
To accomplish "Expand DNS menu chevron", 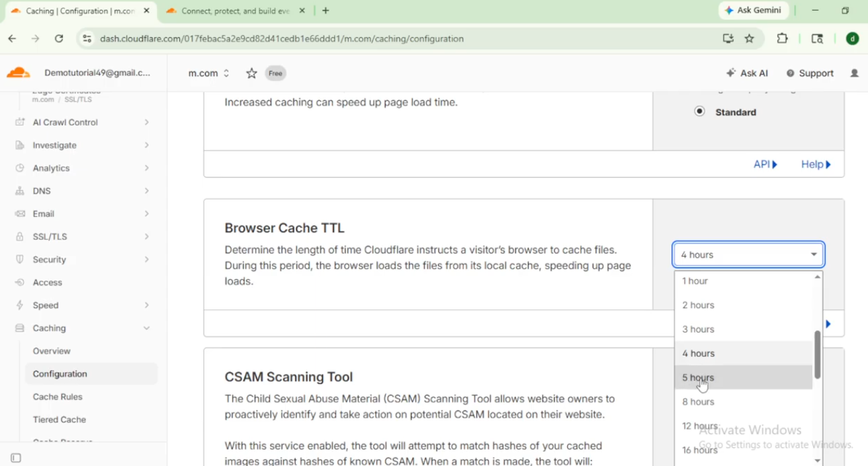I will pyautogui.click(x=147, y=191).
